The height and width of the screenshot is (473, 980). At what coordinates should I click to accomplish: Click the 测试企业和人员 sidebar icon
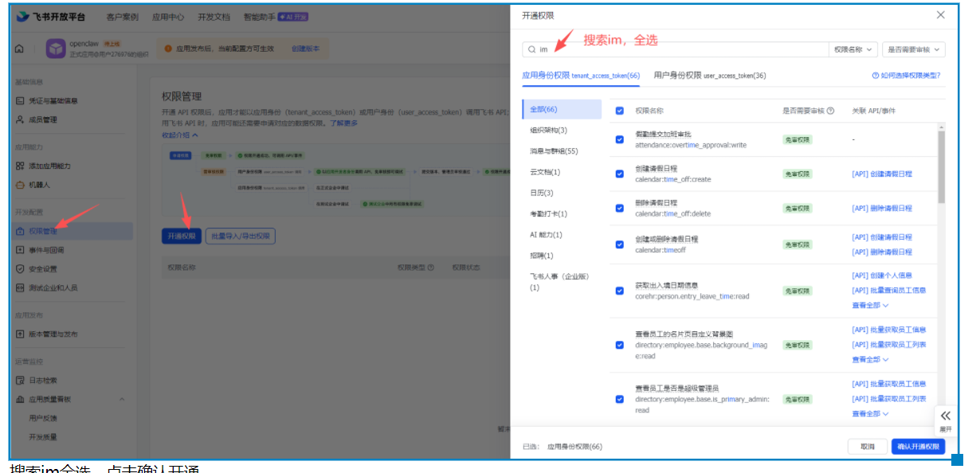21,287
